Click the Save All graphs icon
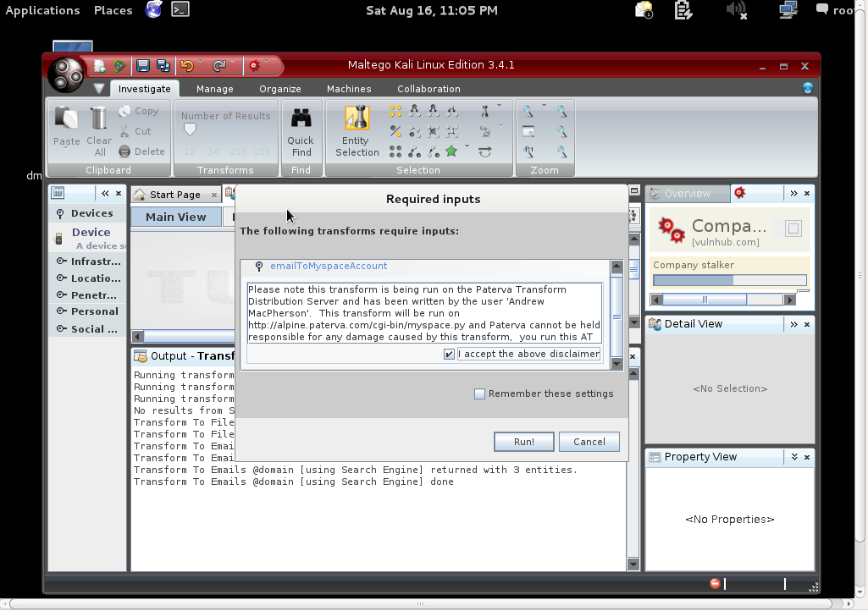Screen dimensions: 868x611 point(163,66)
